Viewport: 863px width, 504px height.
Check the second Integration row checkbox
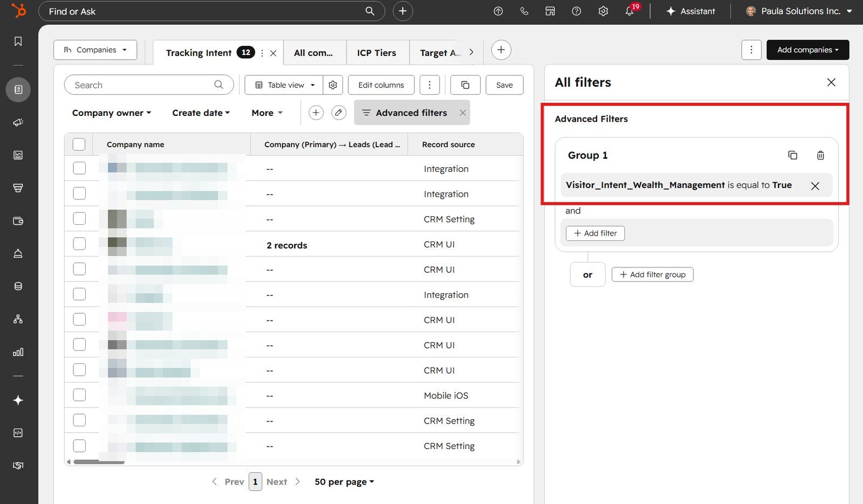coord(79,193)
